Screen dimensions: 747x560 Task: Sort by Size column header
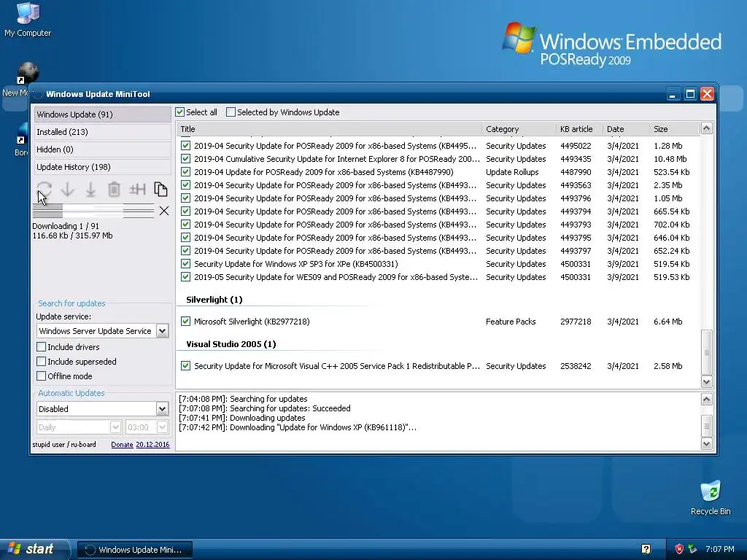point(674,129)
